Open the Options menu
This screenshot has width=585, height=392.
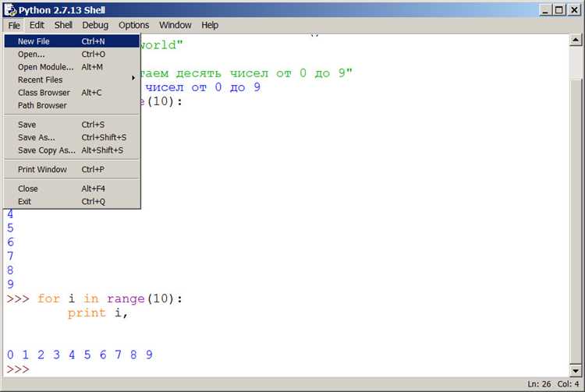click(133, 25)
